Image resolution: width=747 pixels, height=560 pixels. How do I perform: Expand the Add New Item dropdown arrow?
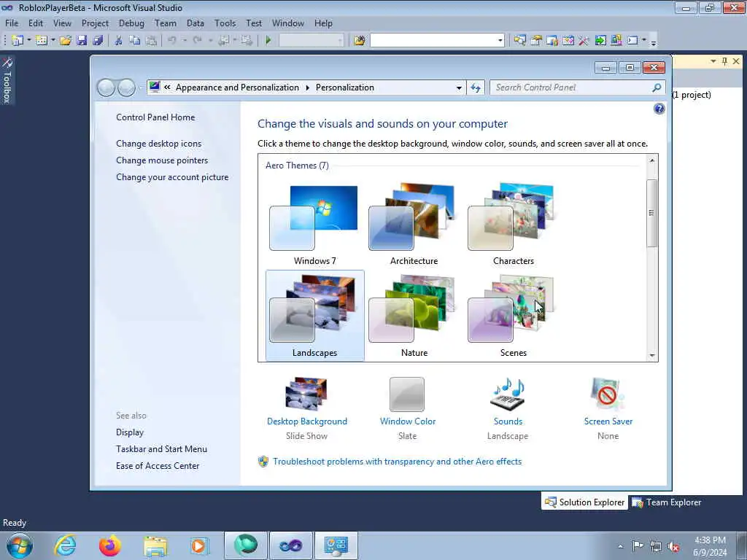click(53, 41)
